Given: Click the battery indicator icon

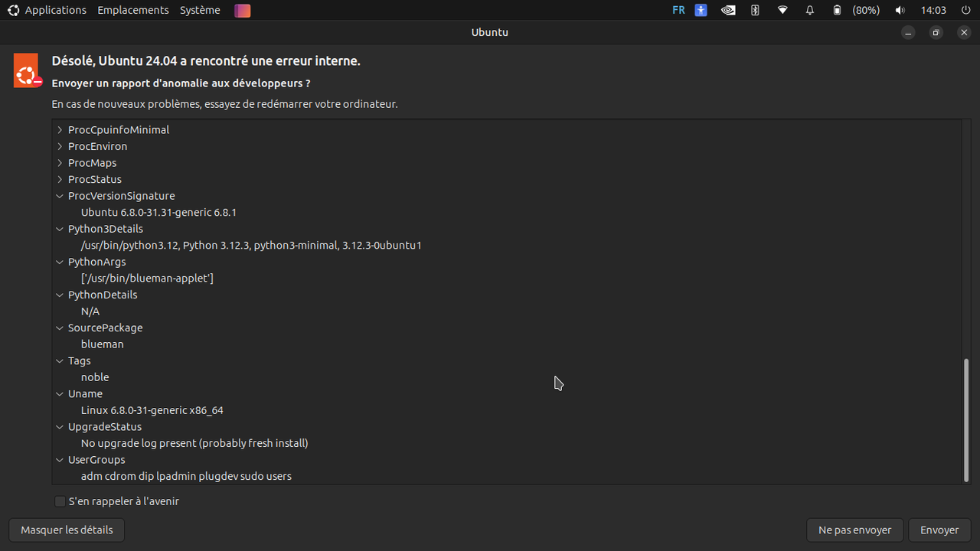Looking at the screenshot, I should (x=837, y=10).
